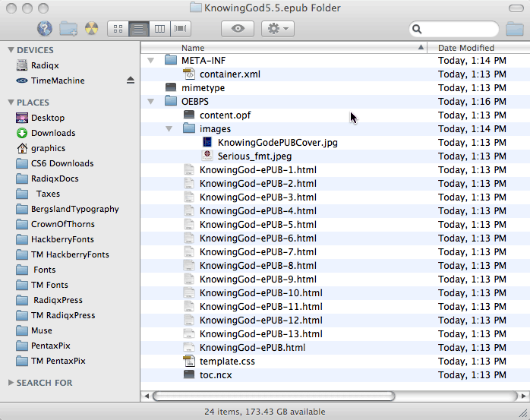Open CS6 Downloads in the sidebar
530x420 pixels.
tap(55, 163)
